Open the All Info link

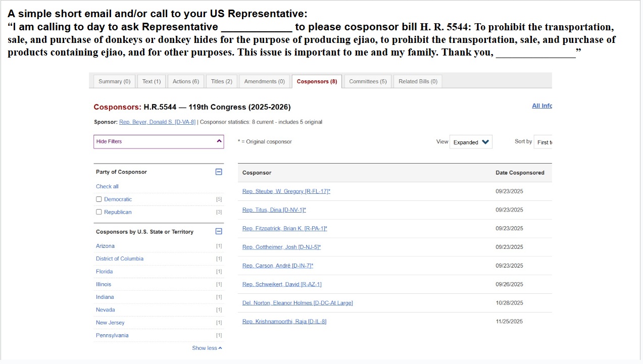click(x=541, y=106)
